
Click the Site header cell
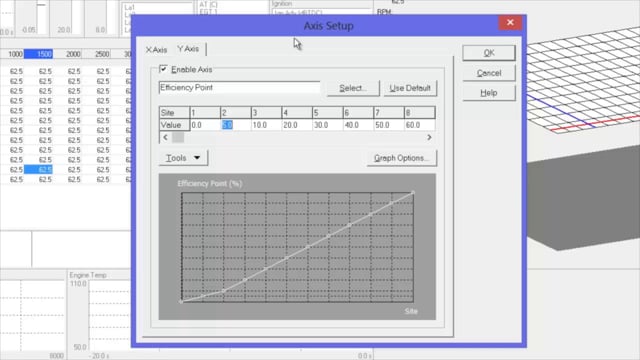pos(174,113)
